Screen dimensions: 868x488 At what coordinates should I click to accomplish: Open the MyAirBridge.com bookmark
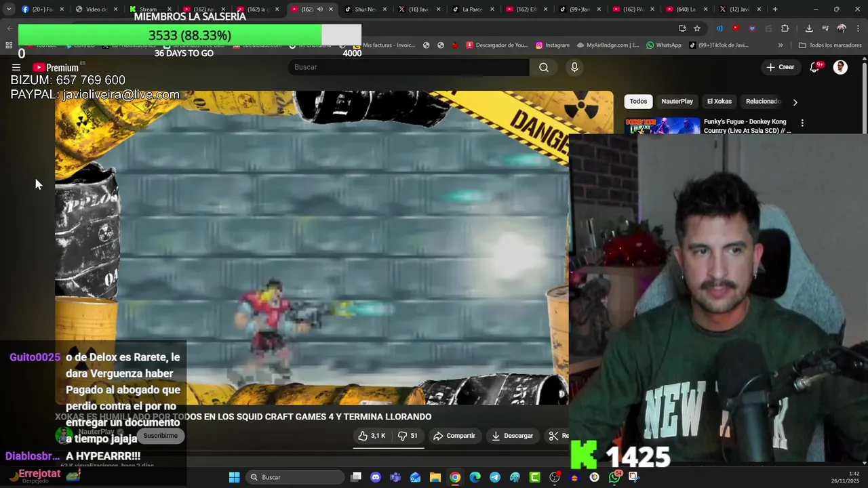point(608,45)
